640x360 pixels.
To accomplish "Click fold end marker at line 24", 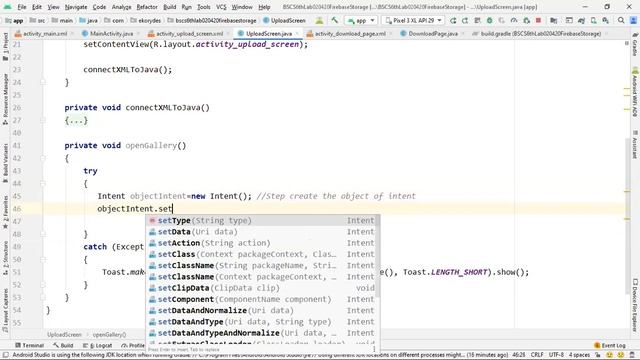I will (x=43, y=82).
